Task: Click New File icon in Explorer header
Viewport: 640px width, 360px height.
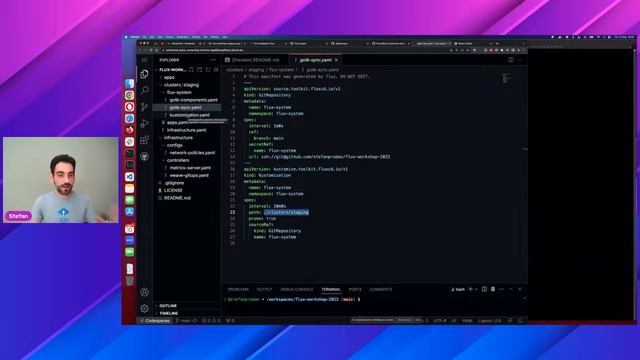Action: point(191,70)
